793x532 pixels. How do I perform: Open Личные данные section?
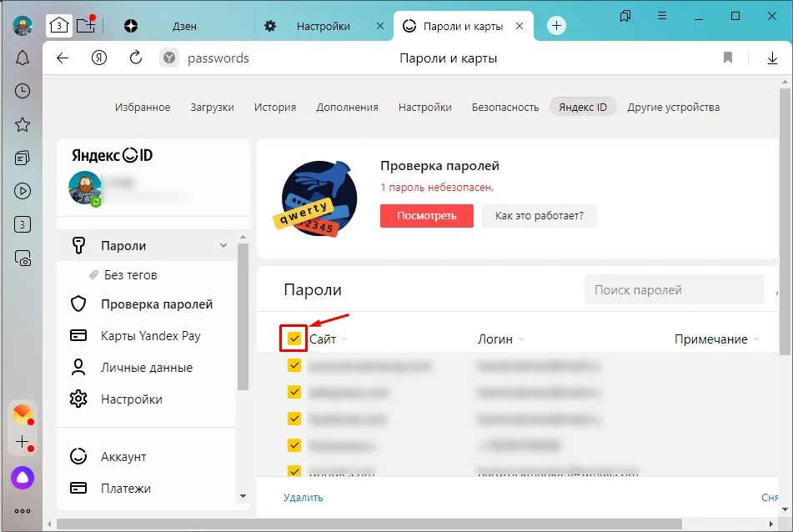click(x=147, y=368)
